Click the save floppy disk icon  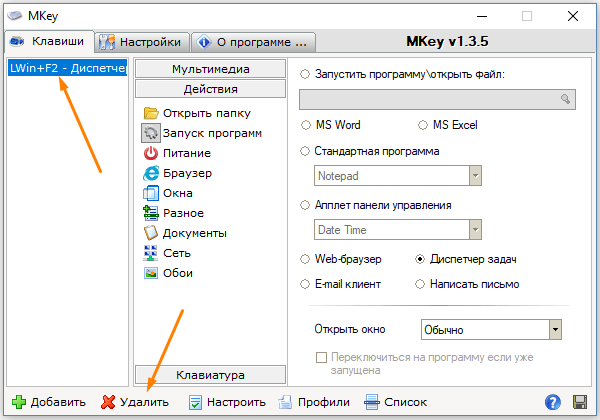[580, 402]
